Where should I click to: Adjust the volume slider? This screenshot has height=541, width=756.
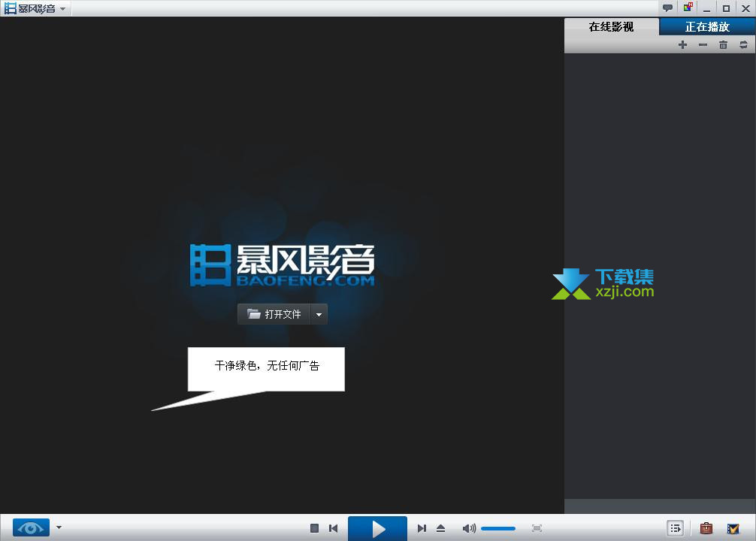click(x=498, y=528)
